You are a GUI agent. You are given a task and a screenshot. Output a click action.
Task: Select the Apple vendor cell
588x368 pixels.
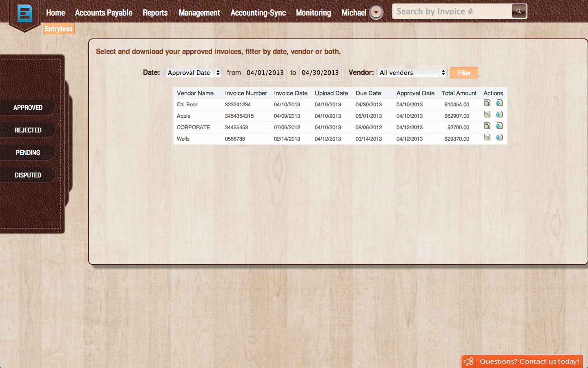pos(183,116)
